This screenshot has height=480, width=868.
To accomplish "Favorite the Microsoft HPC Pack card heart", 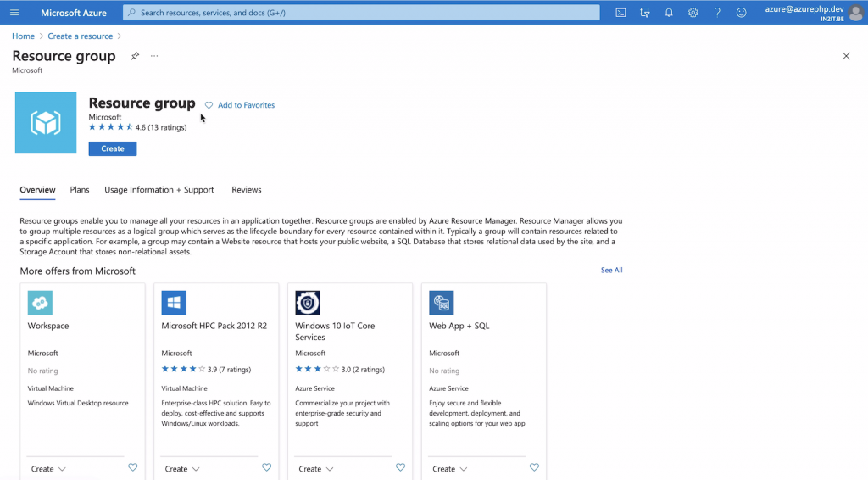I will [267, 467].
